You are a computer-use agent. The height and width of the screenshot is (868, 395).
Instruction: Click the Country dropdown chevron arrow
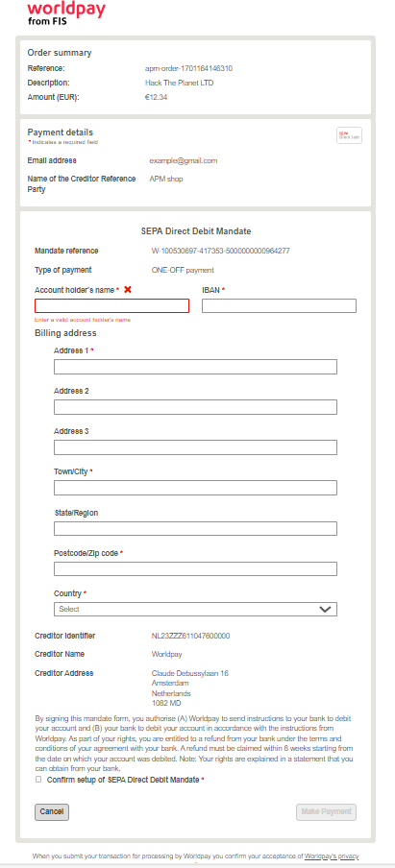[x=325, y=609]
